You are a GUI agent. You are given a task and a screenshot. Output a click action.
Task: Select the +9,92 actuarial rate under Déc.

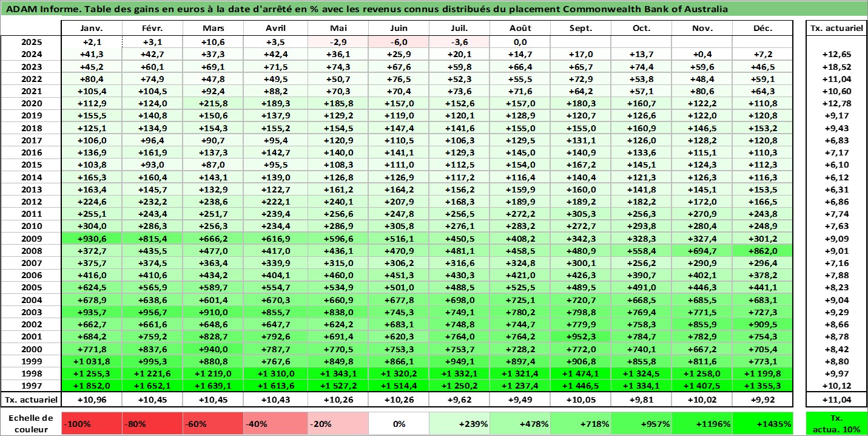coord(762,400)
